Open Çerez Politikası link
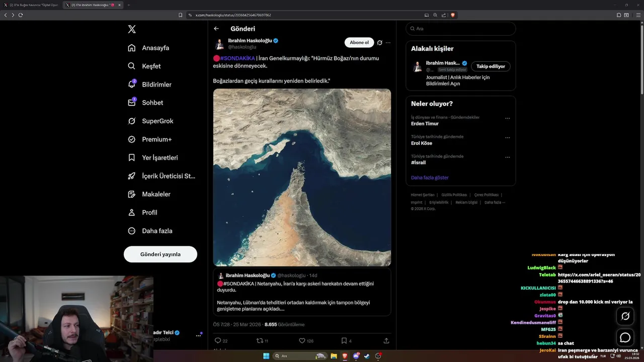The width and height of the screenshot is (644, 362). (487, 195)
